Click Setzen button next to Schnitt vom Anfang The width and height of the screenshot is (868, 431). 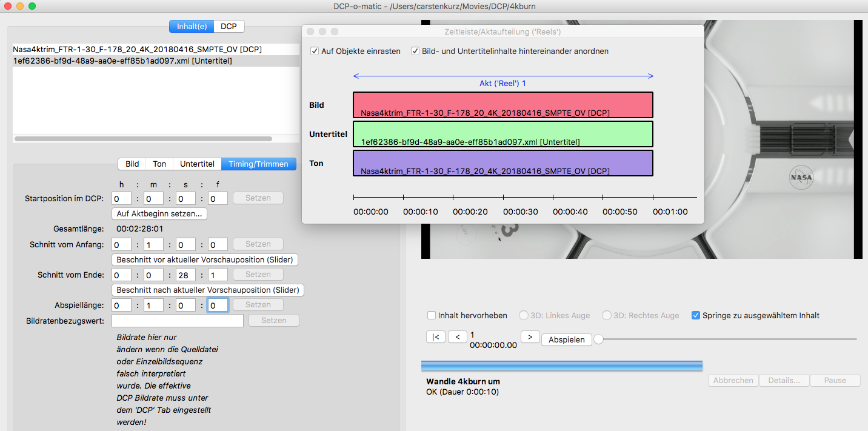click(x=258, y=244)
